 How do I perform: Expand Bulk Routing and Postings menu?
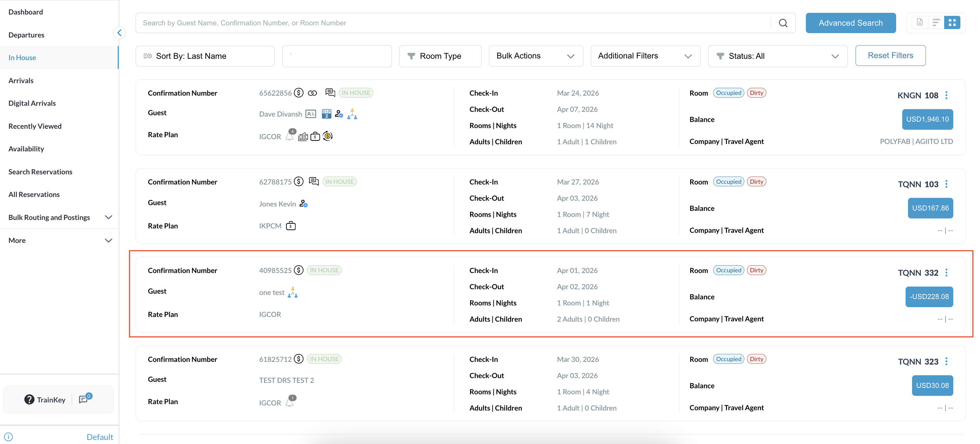(60, 218)
